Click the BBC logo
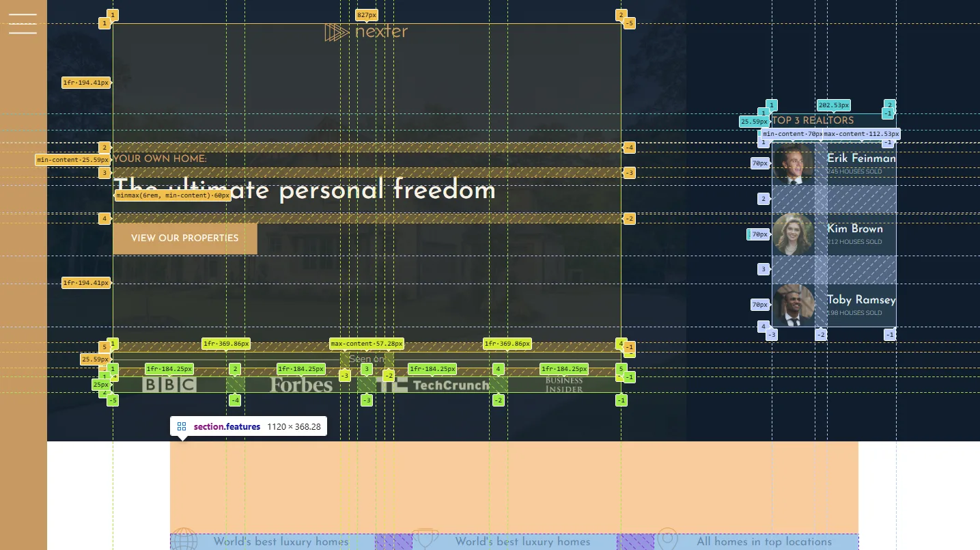Screen dimensions: 980x550 (x=169, y=385)
